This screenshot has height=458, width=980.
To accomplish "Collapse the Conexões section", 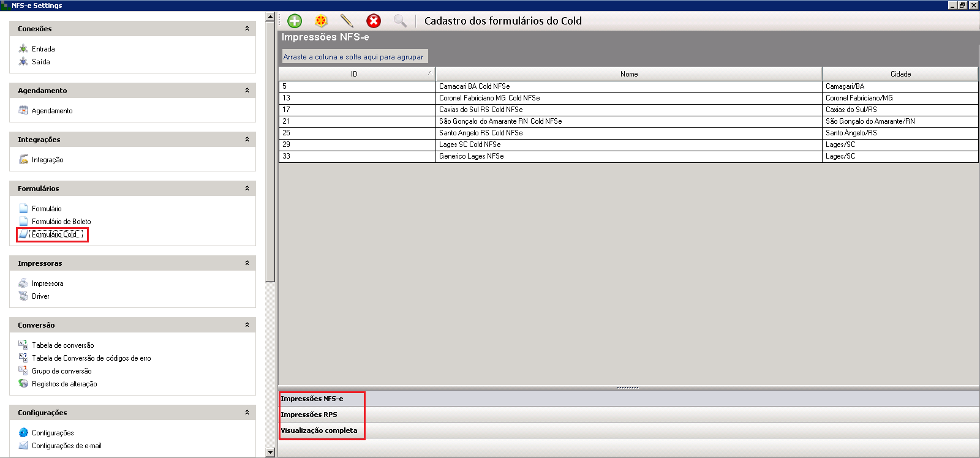I will (x=247, y=29).
